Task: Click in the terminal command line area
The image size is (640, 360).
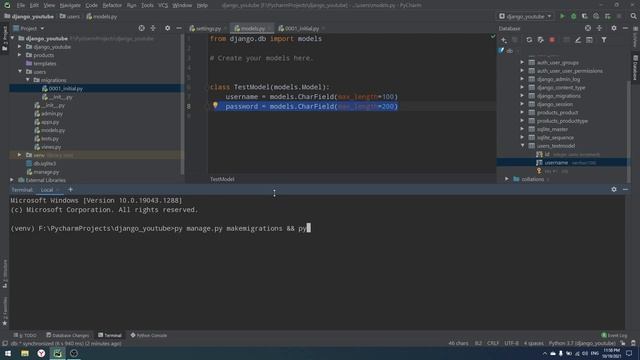Action: click(160, 228)
